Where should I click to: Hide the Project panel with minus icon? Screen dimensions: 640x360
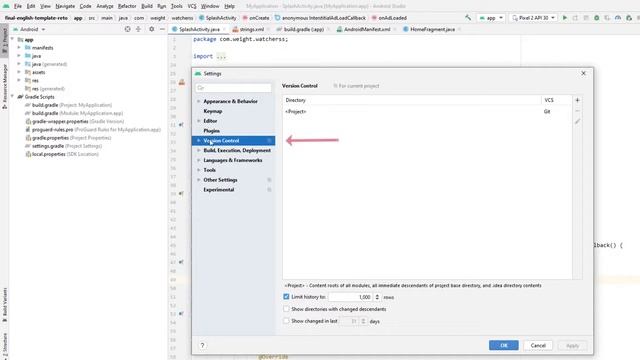tap(162, 29)
